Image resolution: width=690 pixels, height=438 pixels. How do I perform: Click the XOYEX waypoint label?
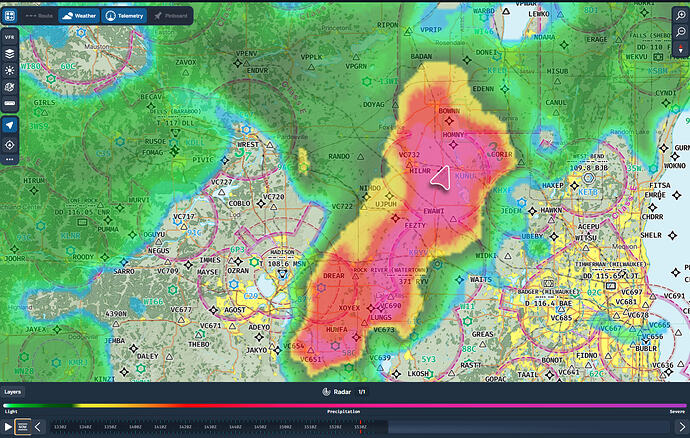point(349,308)
